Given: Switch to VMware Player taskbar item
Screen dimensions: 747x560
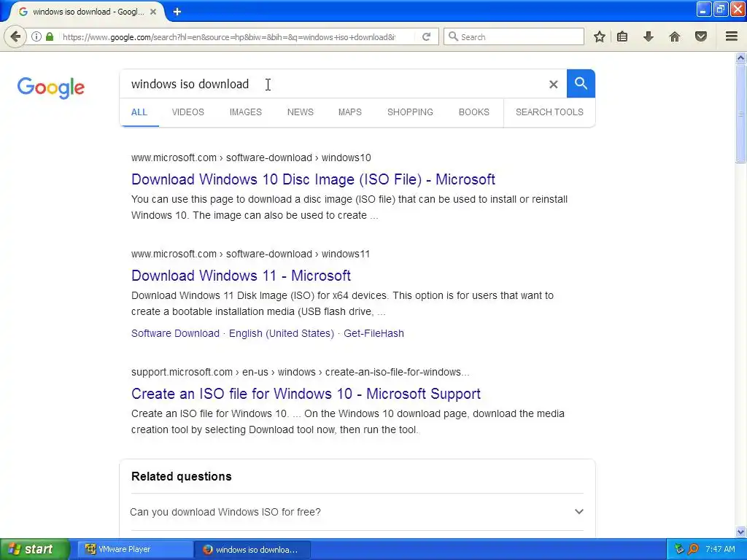Looking at the screenshot, I should point(135,549).
